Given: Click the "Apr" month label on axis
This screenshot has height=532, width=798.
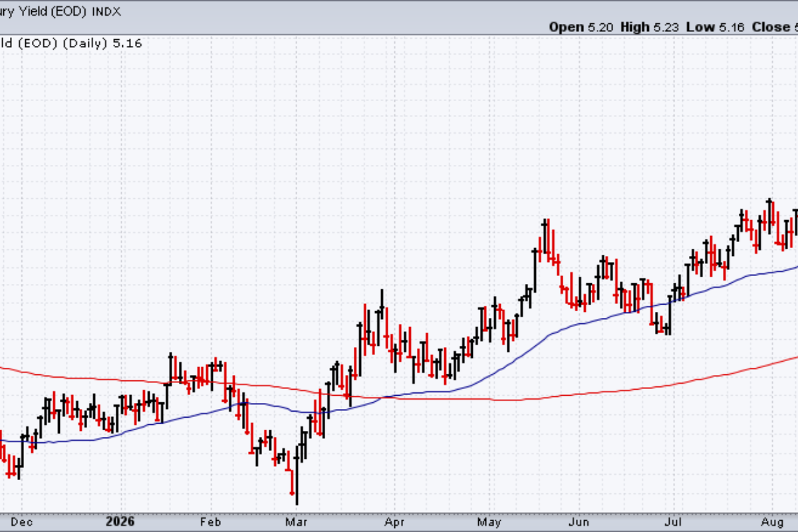Looking at the screenshot, I should [x=394, y=521].
